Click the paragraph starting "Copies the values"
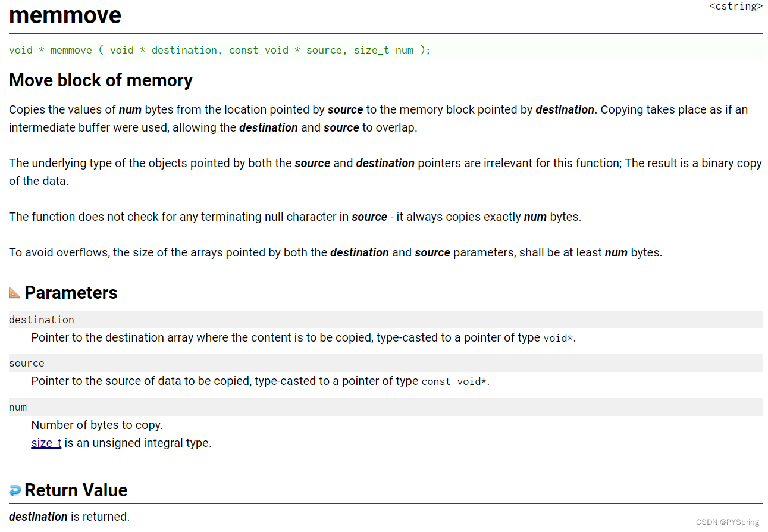This screenshot has height=532, width=768. point(378,118)
